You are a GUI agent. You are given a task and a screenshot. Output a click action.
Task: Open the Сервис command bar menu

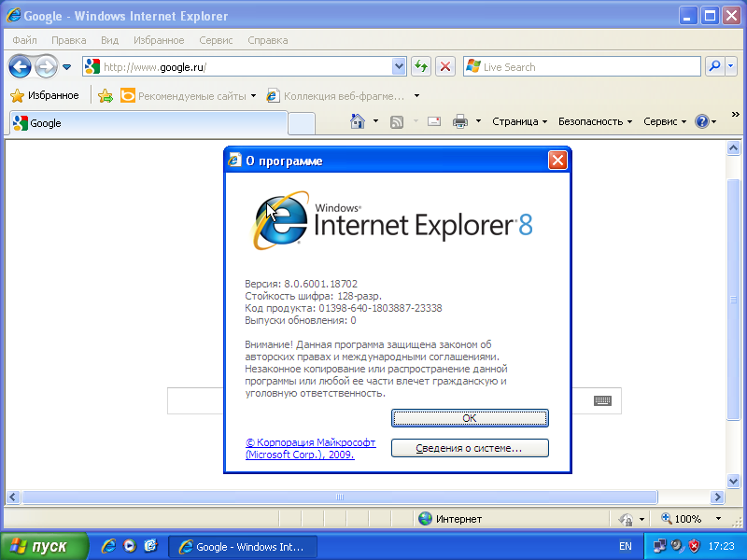665,122
